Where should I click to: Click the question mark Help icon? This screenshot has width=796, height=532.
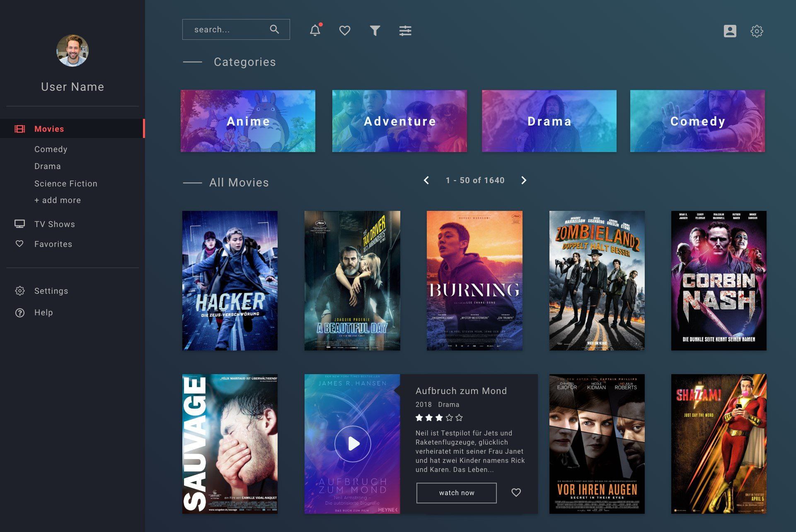pos(19,312)
